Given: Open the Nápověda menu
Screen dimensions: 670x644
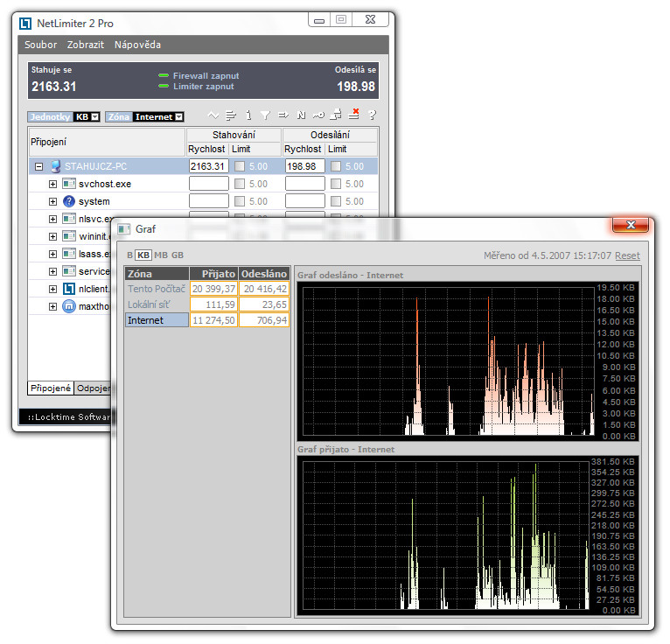Looking at the screenshot, I should [x=137, y=45].
